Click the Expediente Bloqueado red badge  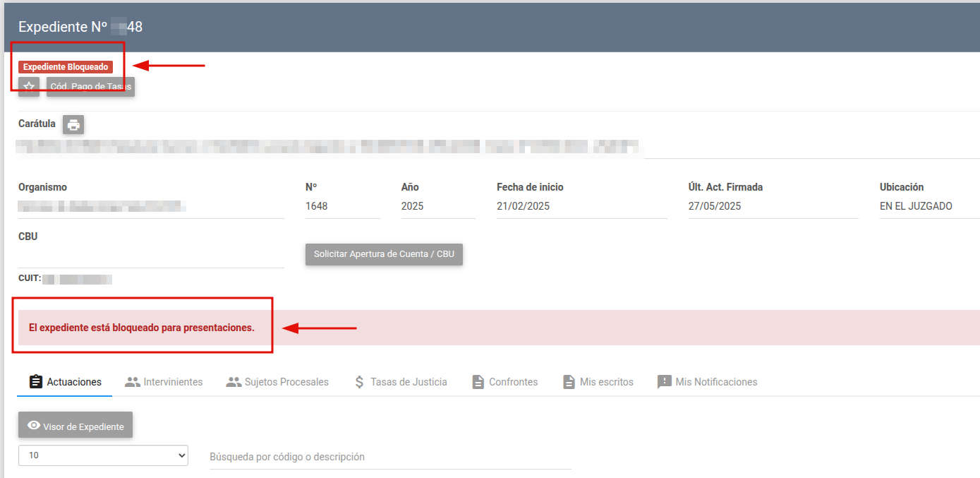point(66,67)
